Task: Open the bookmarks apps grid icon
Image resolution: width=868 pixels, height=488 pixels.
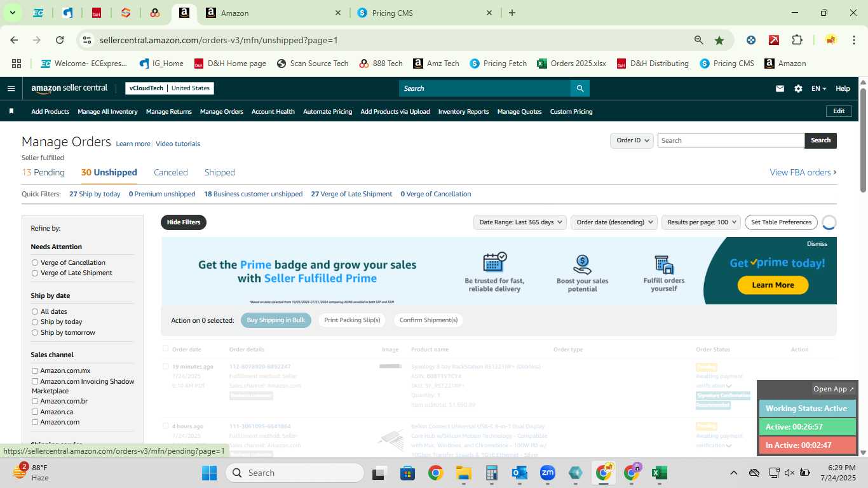Action: [x=17, y=64]
